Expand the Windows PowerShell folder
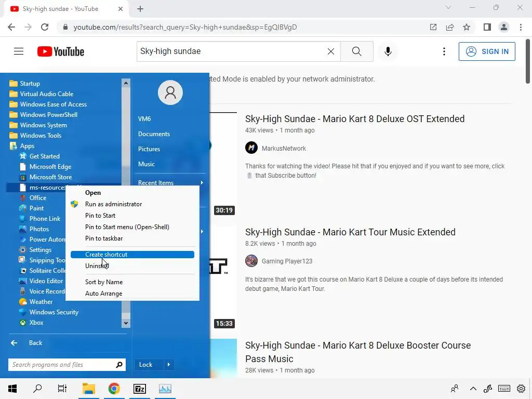Screen dimensions: 532x399 pos(48,115)
